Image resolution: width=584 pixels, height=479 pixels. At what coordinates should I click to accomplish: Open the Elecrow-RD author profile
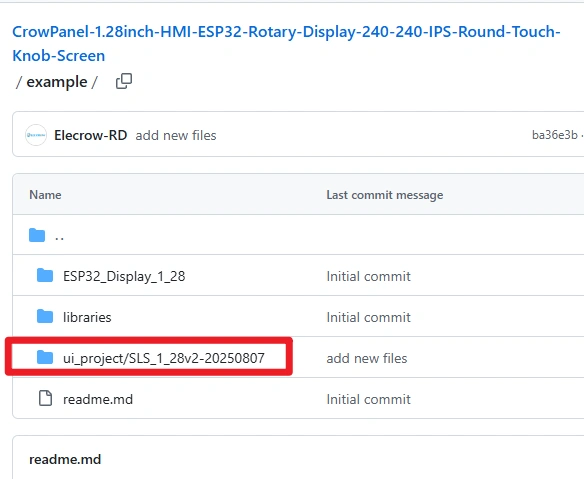click(x=91, y=135)
